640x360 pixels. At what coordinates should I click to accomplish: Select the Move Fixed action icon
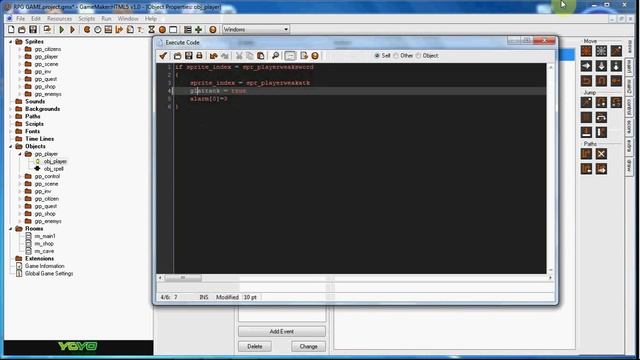pos(586,51)
